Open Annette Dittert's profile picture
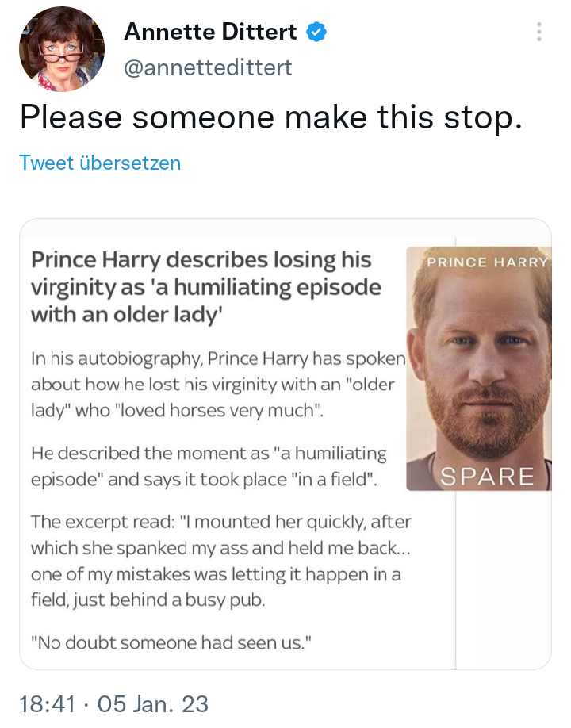The width and height of the screenshot is (571, 728). coord(62,49)
